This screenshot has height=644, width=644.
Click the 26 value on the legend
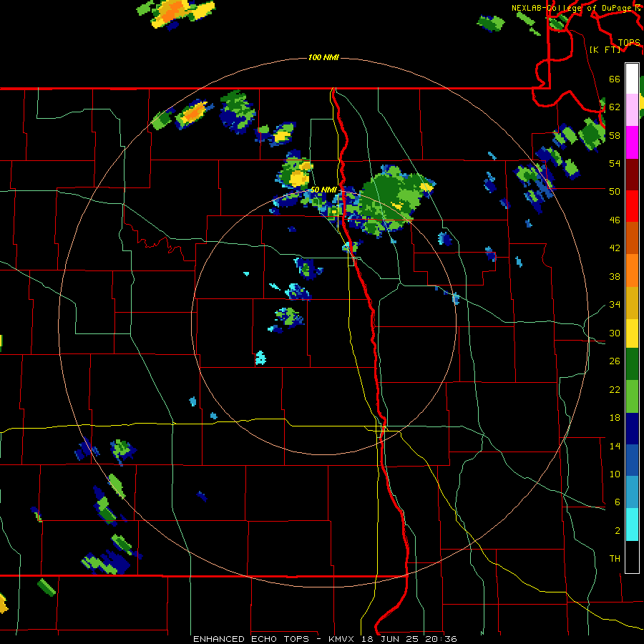coord(615,361)
